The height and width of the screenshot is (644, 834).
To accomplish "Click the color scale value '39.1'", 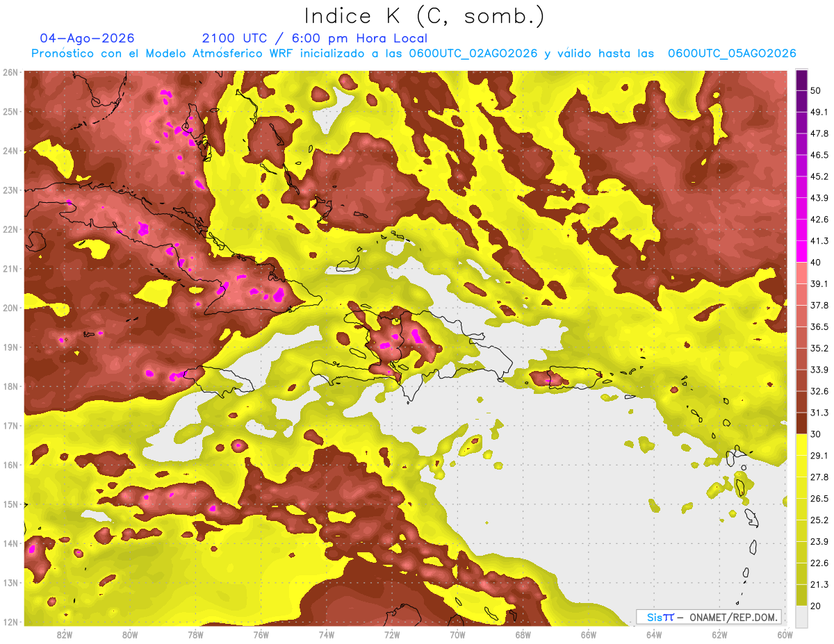I will pyautogui.click(x=820, y=283).
